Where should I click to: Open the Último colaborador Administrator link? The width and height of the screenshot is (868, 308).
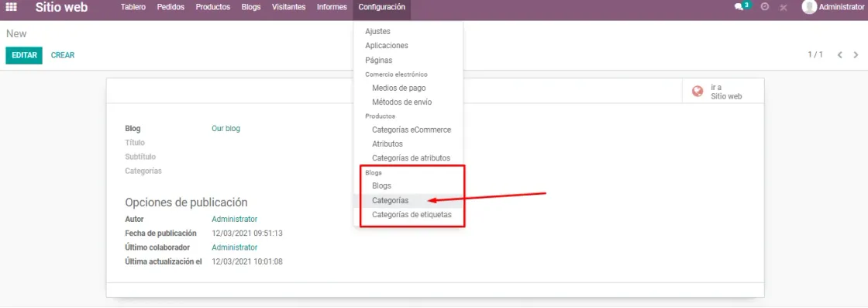[235, 247]
